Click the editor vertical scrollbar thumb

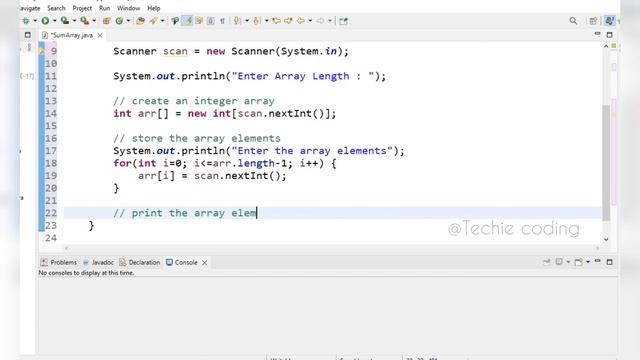coord(606,163)
